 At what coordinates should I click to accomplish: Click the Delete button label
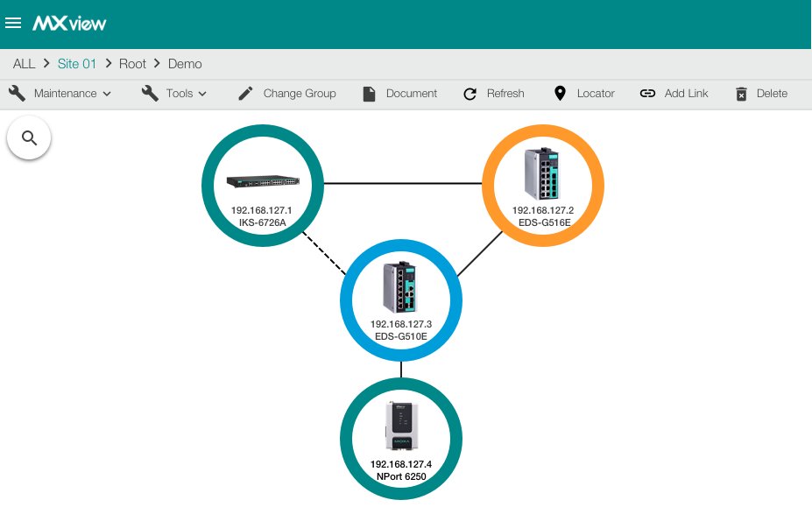[772, 93]
